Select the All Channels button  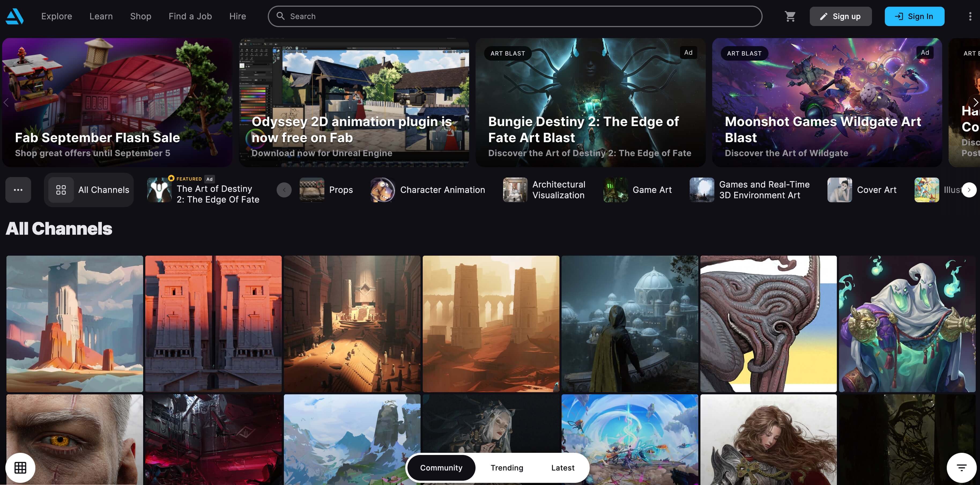click(89, 190)
